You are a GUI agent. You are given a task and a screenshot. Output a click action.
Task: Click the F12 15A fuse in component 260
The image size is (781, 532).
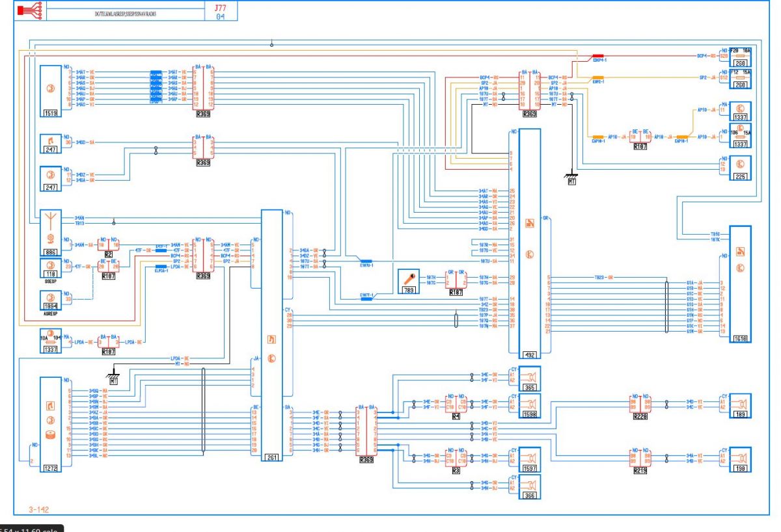pos(740,77)
